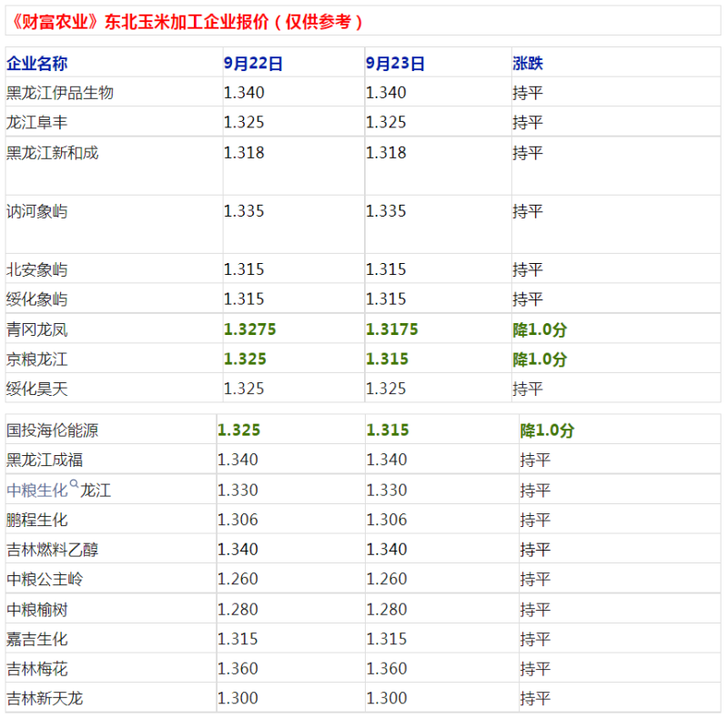Click 国投海伦能源's 9月22日 price 1.325
Screen dimensions: 728x719
239,430
